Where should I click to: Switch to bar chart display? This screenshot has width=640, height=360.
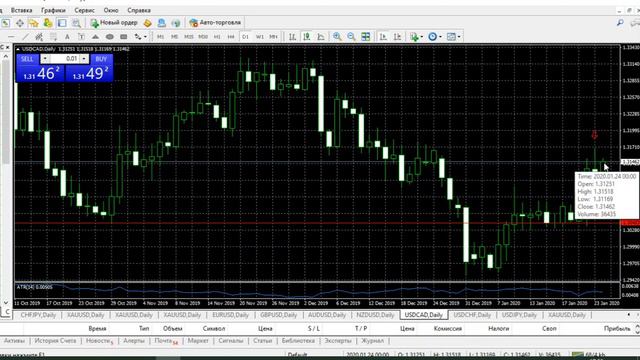click(293, 37)
